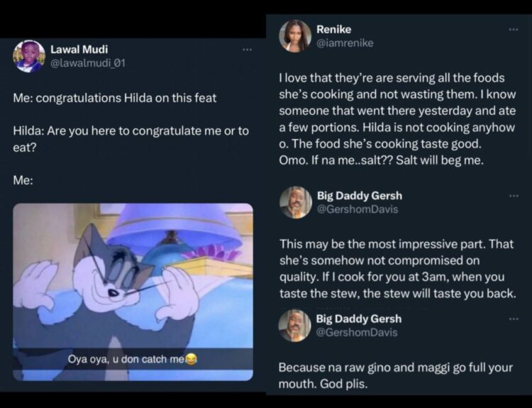Click the Lawal Mudi display name

pos(79,50)
